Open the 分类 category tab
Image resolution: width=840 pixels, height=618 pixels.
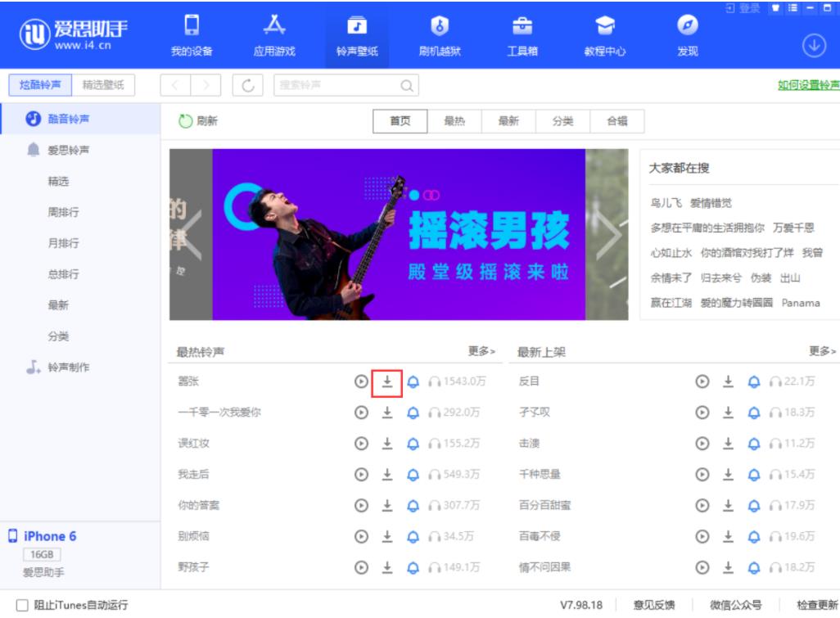562,121
